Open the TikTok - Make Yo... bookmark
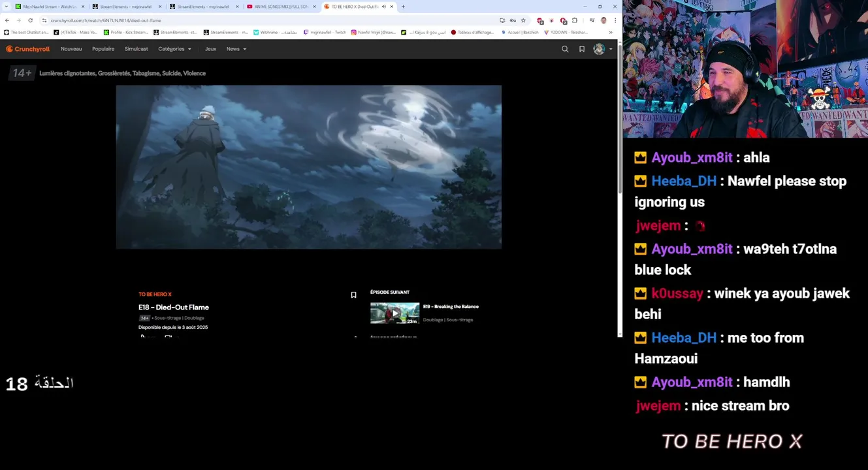The image size is (868, 470). (75, 32)
